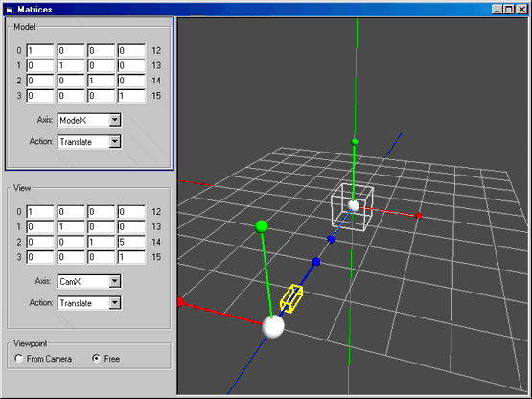This screenshot has width=532, height=399.
Task: Click the View matrix field containing 5
Action: click(x=131, y=242)
